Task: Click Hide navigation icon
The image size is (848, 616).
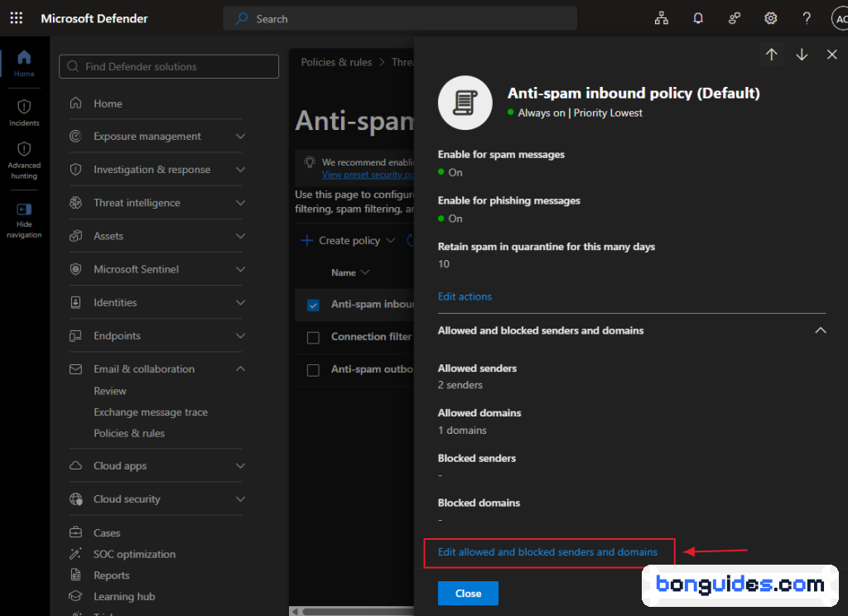Action: pos(24,209)
